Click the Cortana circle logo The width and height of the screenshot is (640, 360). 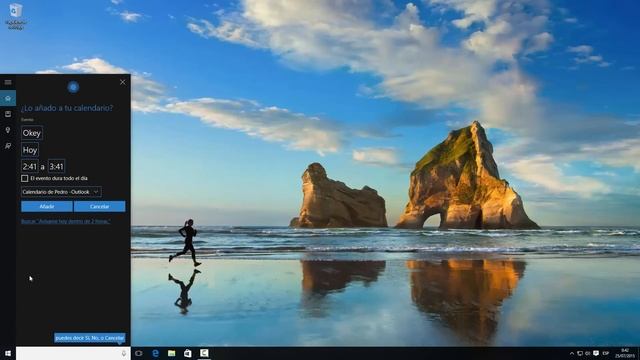[x=73, y=87]
